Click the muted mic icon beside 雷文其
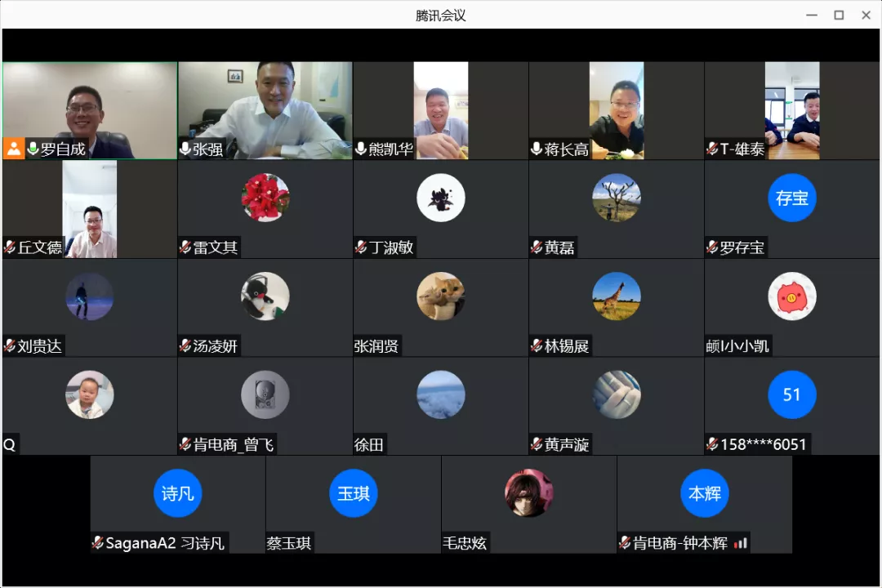The image size is (882, 588). (x=185, y=247)
